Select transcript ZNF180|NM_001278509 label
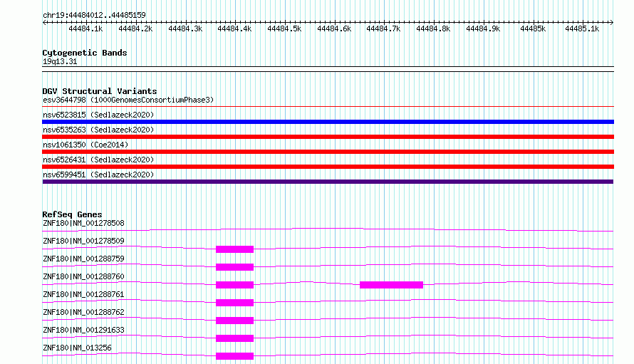 (83, 241)
